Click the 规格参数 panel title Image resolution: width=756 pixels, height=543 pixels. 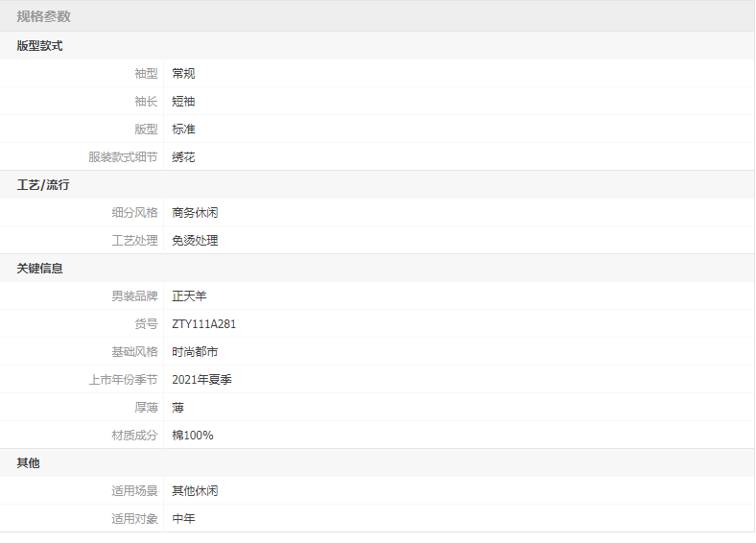pos(43,16)
